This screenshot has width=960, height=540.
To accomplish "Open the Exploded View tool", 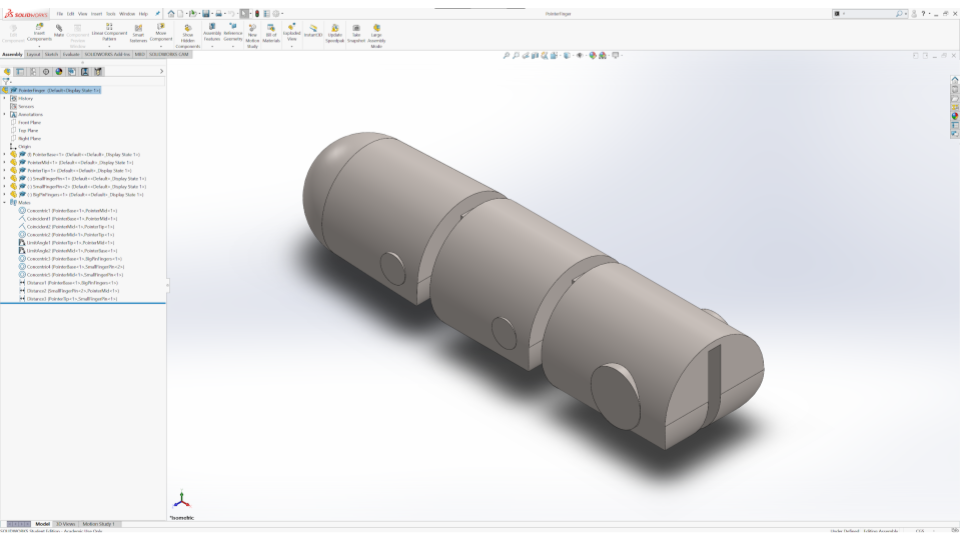I will point(292,32).
